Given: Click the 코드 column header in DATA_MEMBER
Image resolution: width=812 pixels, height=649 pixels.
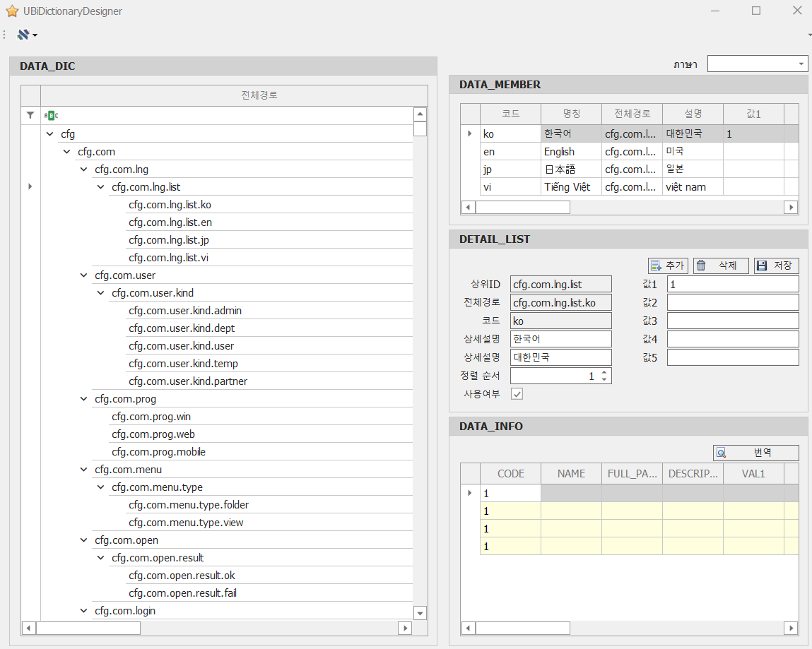Looking at the screenshot, I should (x=511, y=113).
